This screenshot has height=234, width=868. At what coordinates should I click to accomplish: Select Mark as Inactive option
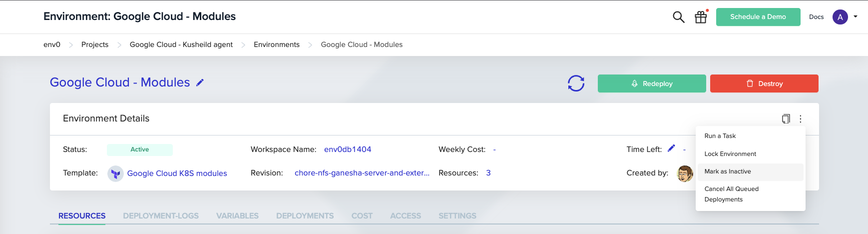[x=750, y=171]
